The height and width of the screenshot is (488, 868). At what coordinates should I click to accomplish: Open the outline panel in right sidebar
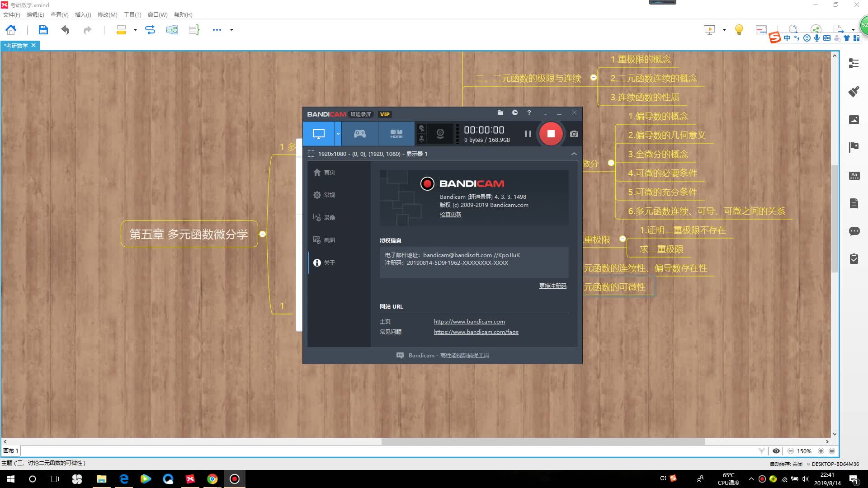point(854,63)
